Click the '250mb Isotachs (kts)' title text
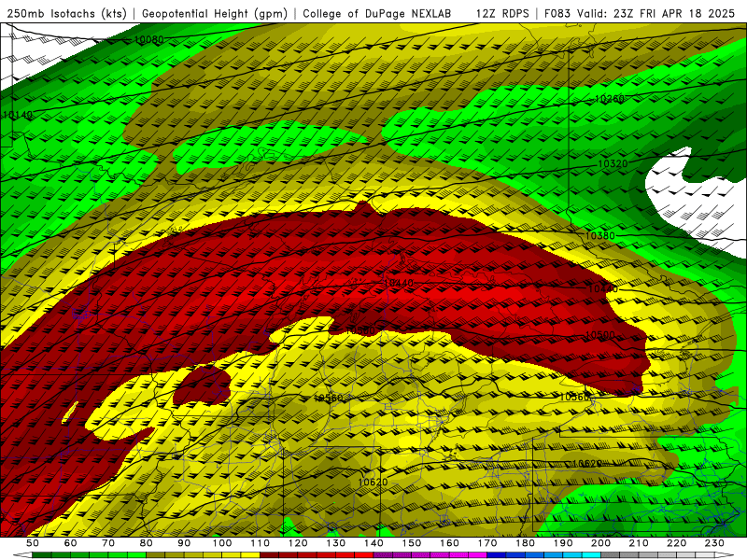 click(66, 13)
